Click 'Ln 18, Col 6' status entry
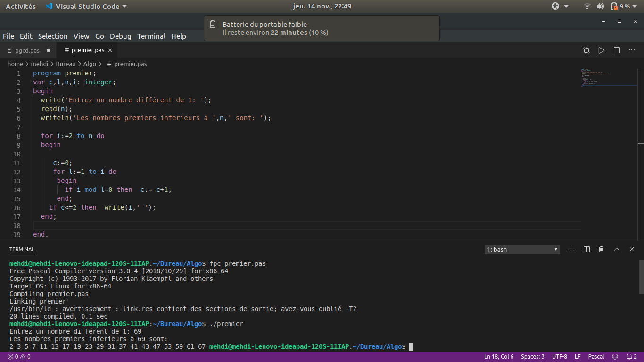Screen dimensions: 644x362 pos(498,357)
